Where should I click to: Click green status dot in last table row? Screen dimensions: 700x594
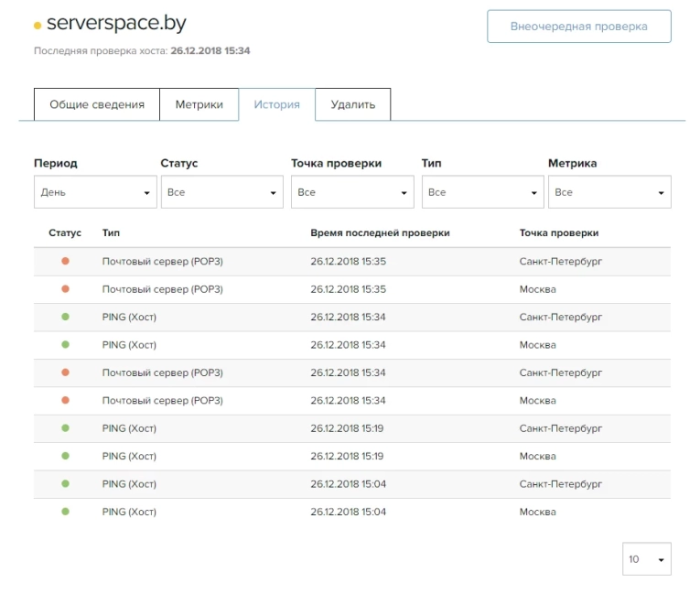(65, 512)
